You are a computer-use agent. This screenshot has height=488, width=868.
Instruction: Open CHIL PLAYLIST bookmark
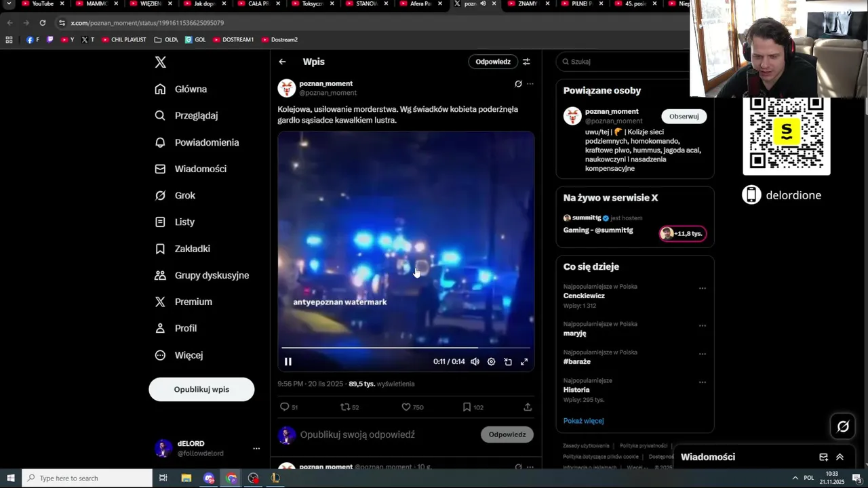(x=124, y=40)
